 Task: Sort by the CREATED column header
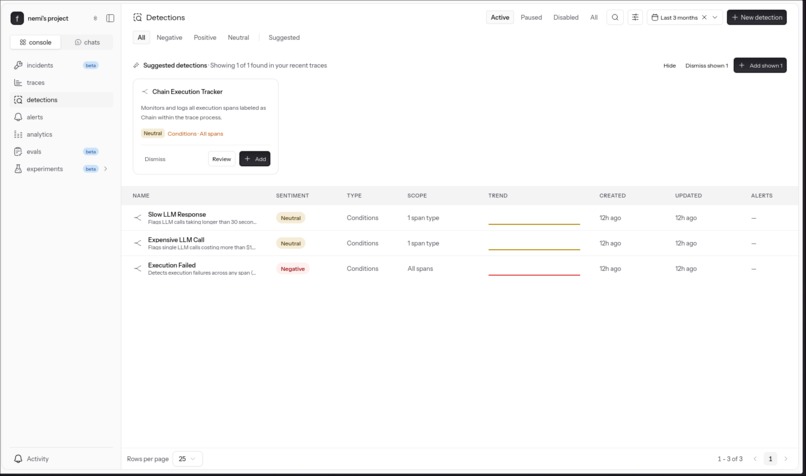612,196
